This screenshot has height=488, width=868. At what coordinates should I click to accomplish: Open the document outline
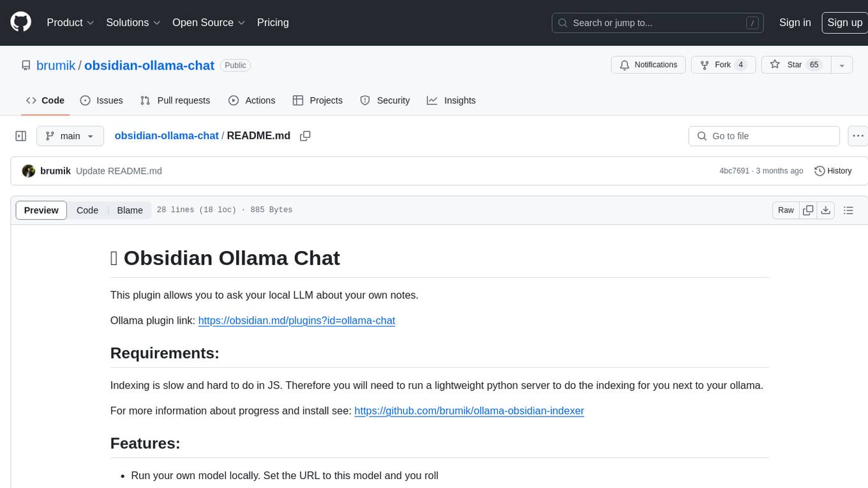[848, 210]
